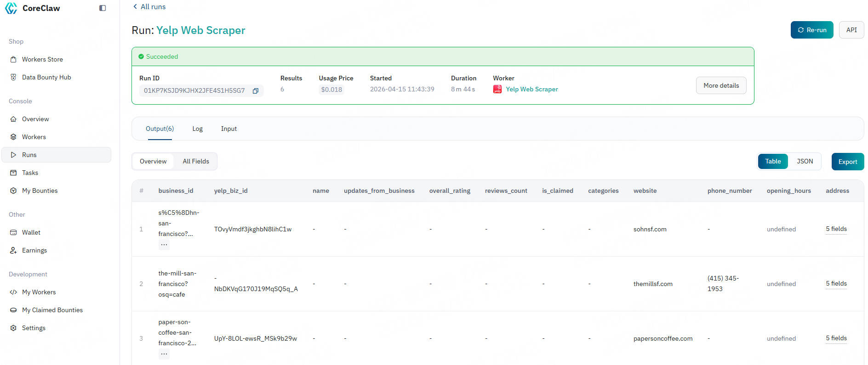Go back to All runs
Image resolution: width=868 pixels, height=365 pixels.
tap(149, 7)
